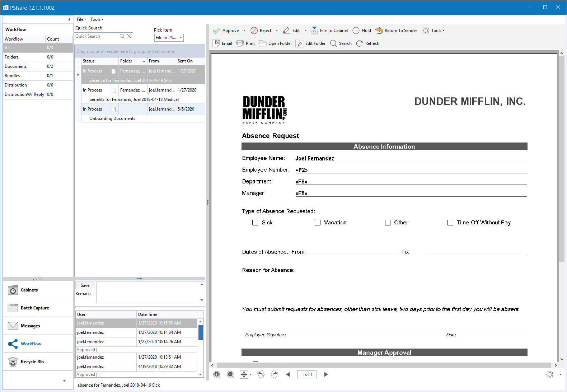
Task: Open Edit dropdown arrow
Action: click(305, 31)
